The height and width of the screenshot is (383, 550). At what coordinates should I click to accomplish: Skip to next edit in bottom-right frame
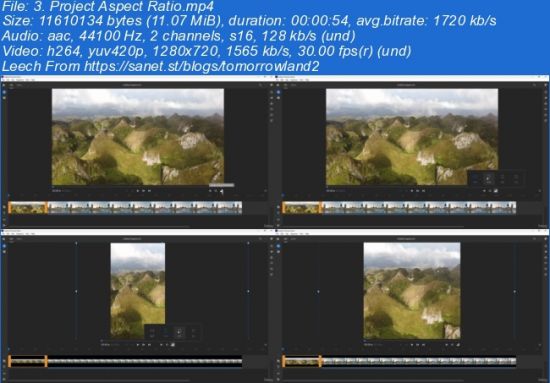[x=423, y=345]
